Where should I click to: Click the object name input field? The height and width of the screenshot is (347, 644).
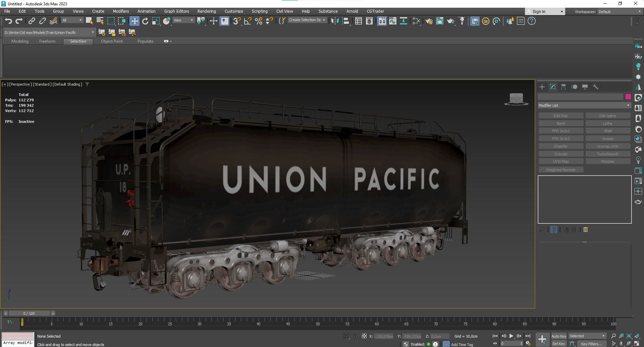pos(580,97)
